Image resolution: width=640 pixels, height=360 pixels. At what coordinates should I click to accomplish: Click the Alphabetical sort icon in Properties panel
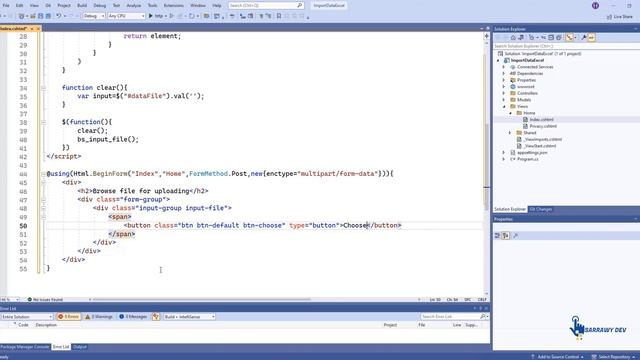(x=506, y=236)
